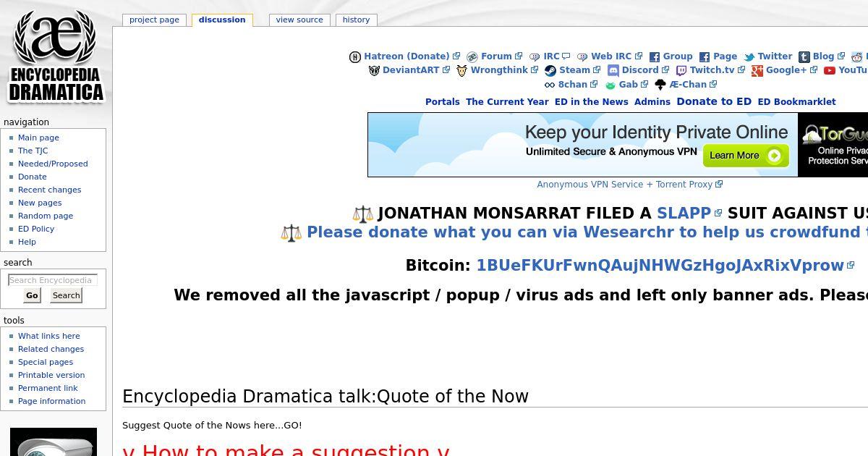Open the Admins link
This screenshot has width=868, height=456.
tap(652, 102)
